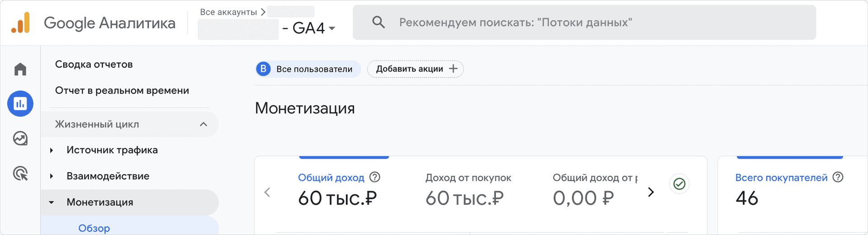
Task: Select the Обзор report item
Action: (x=94, y=228)
